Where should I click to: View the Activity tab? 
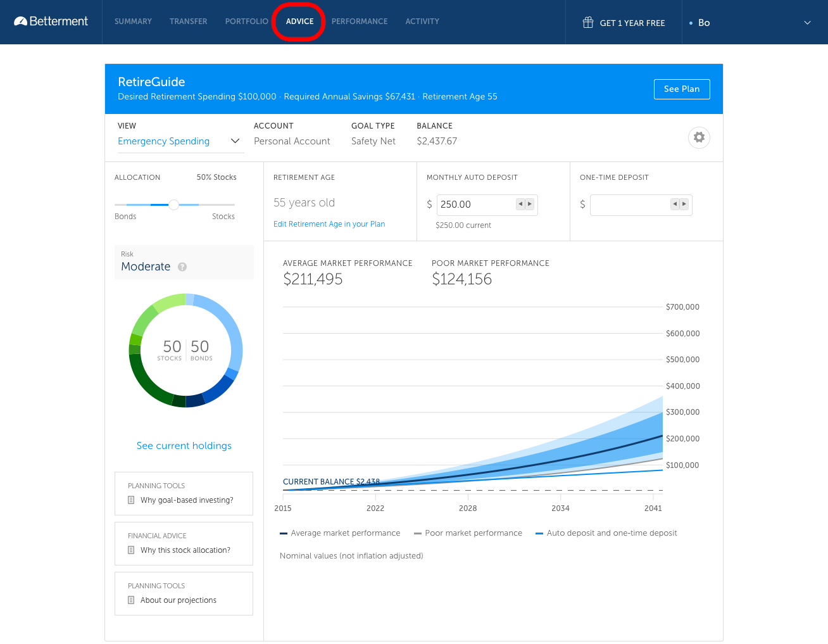(422, 22)
